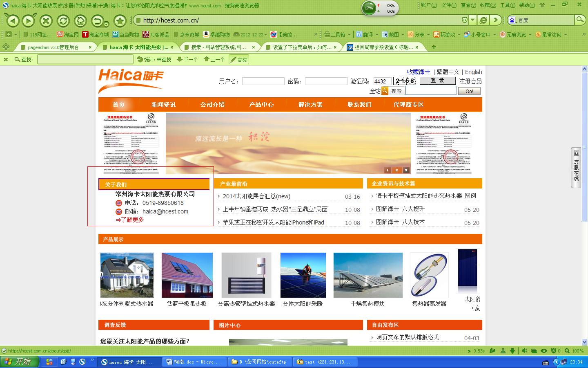Click the mute sound icon in status bar
The height and width of the screenshot is (368, 588).
coord(524,351)
